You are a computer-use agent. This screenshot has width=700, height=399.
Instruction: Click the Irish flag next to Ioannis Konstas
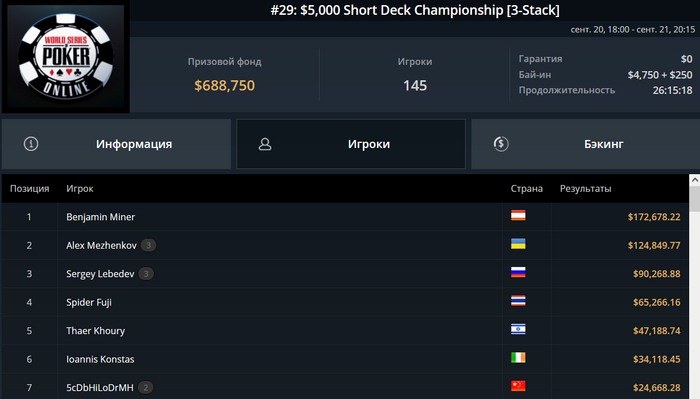coord(518,358)
